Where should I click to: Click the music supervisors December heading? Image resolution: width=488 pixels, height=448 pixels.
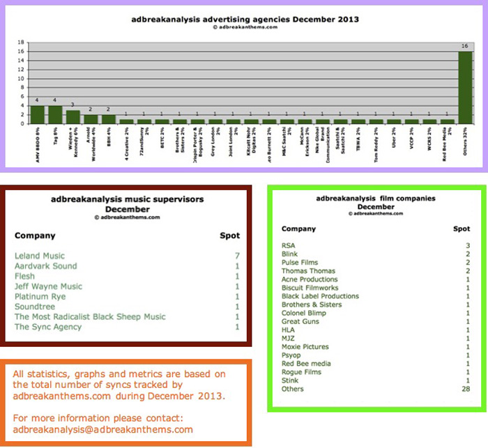point(128,204)
